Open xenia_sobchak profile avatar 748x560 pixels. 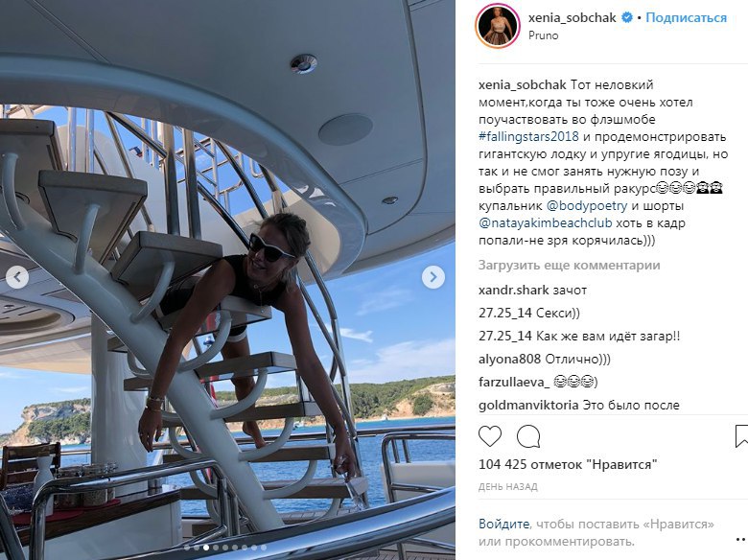(x=498, y=26)
